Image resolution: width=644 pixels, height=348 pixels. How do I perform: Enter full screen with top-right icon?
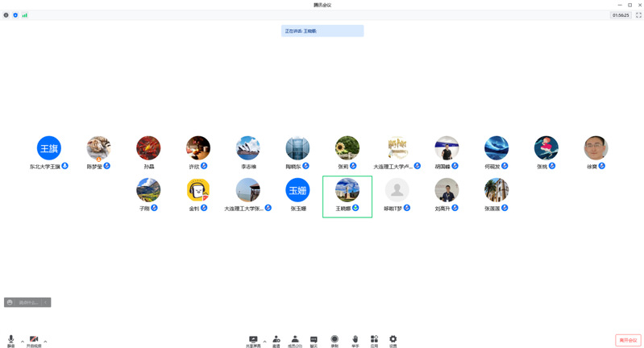tap(638, 15)
